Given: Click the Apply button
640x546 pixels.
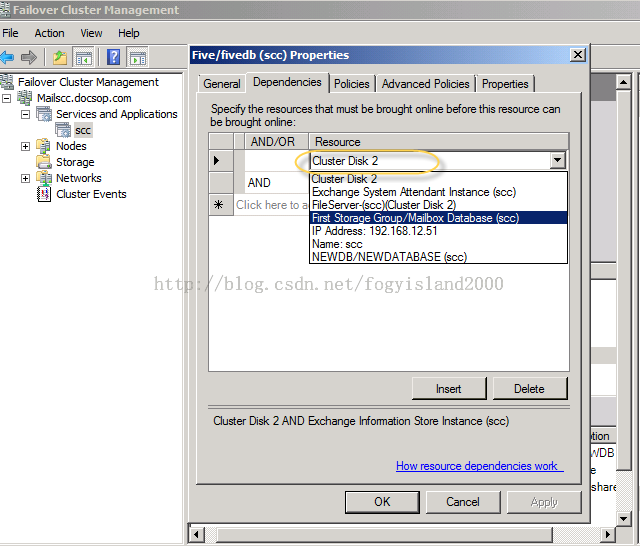Looking at the screenshot, I should [x=544, y=502].
